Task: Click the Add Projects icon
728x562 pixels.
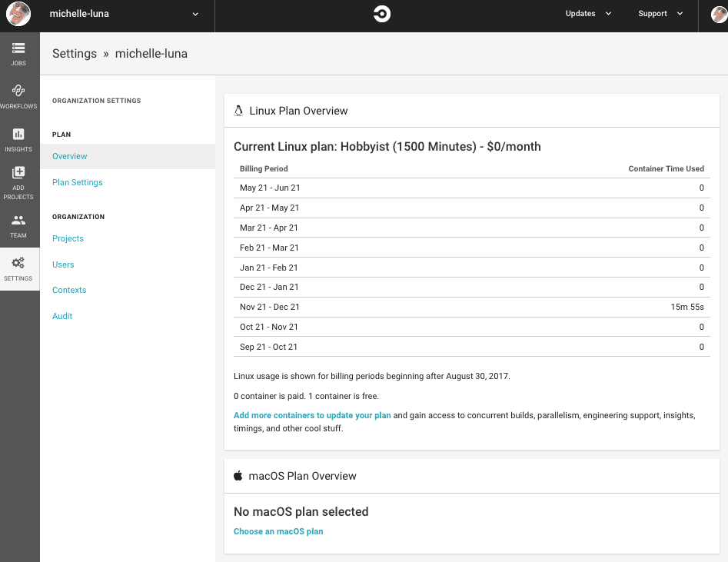Action: click(18, 172)
